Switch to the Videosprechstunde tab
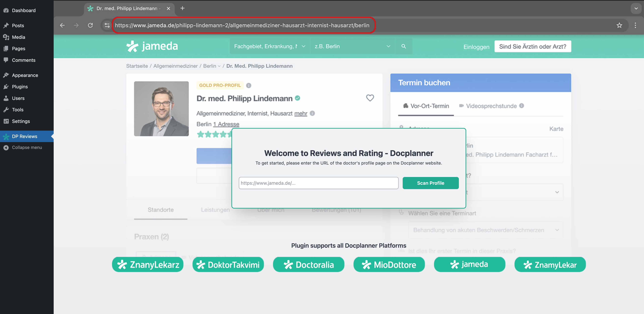The height and width of the screenshot is (314, 644). (x=488, y=106)
